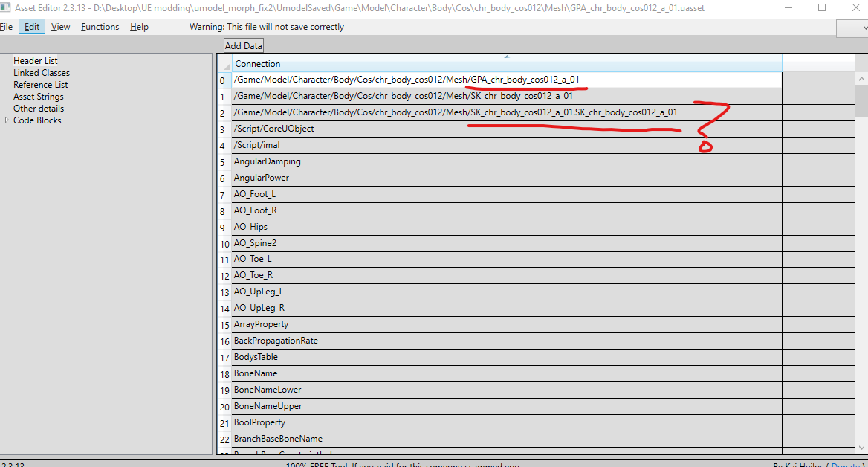
Task: Maximize the Asset Editor window
Action: click(822, 7)
